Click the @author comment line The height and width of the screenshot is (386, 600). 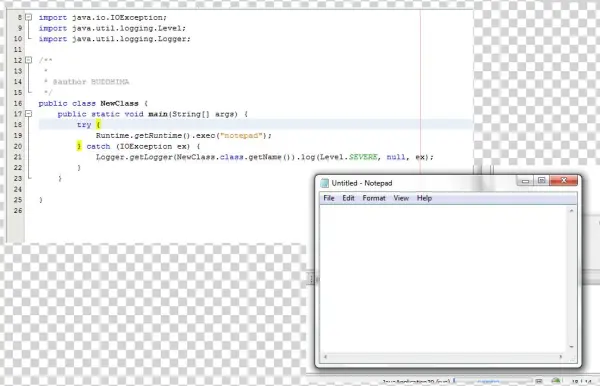(86, 82)
